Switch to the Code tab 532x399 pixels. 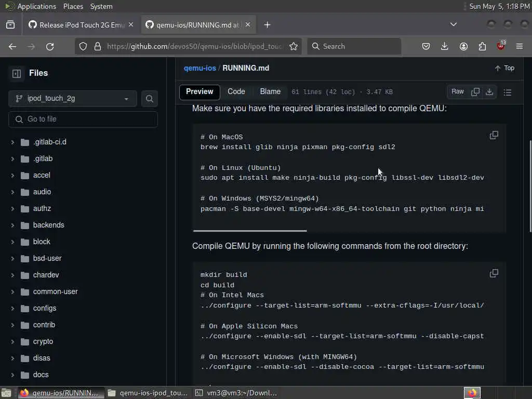tap(236, 92)
